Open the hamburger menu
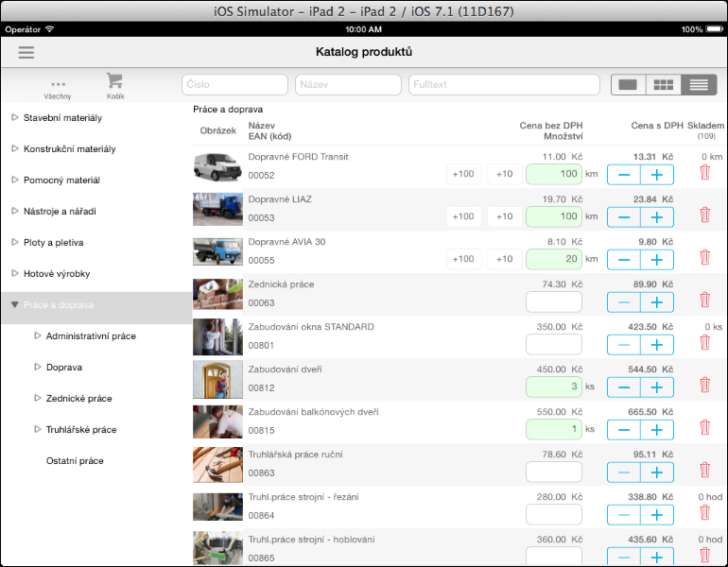Viewport: 728px width, 567px height. [x=26, y=52]
